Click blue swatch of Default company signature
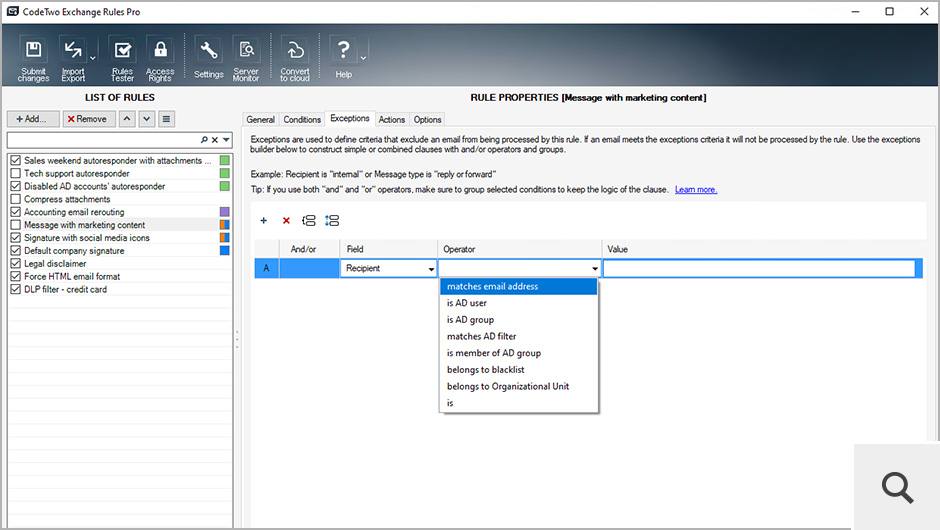Image resolution: width=940 pixels, height=530 pixels. 225,251
